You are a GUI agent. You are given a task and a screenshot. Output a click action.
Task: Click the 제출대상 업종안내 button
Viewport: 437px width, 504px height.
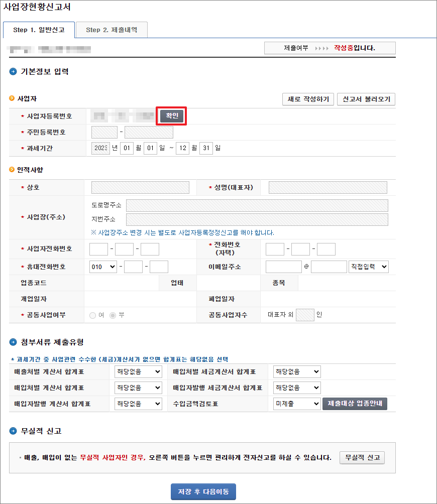pyautogui.click(x=355, y=404)
